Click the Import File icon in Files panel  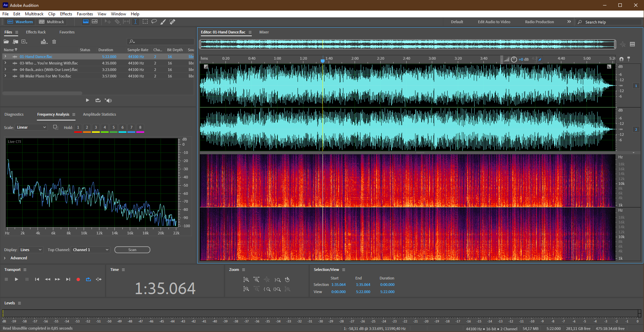coord(15,42)
